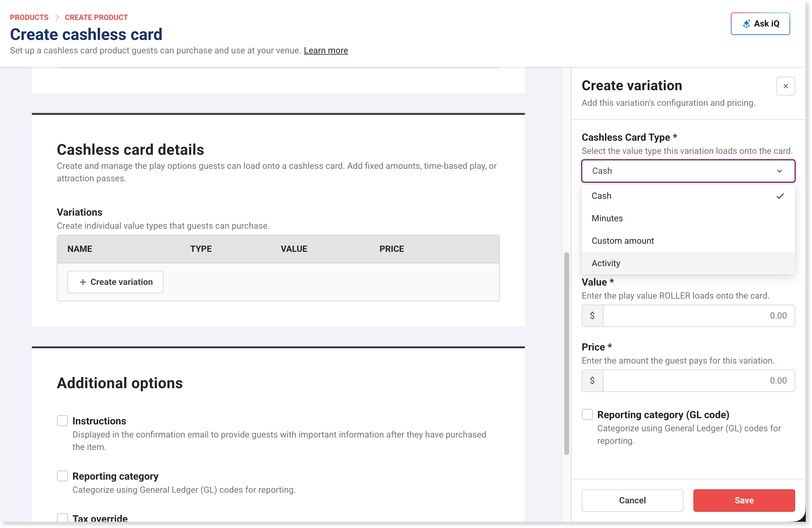Screen dimensions: 812x528
Task: Open the Learn more link
Action: pos(326,51)
